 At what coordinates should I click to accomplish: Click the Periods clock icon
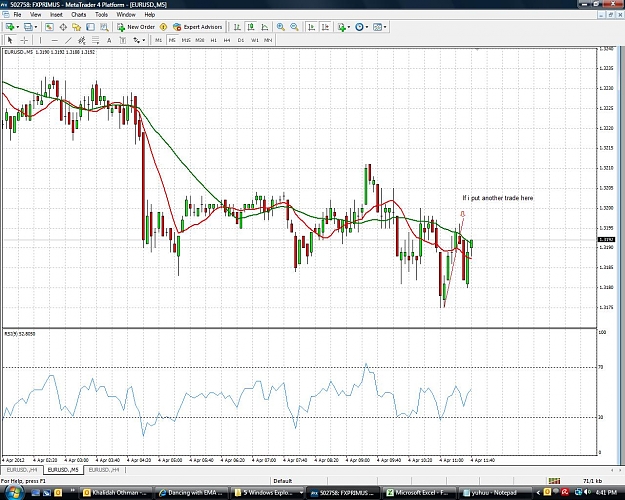[x=360, y=27]
